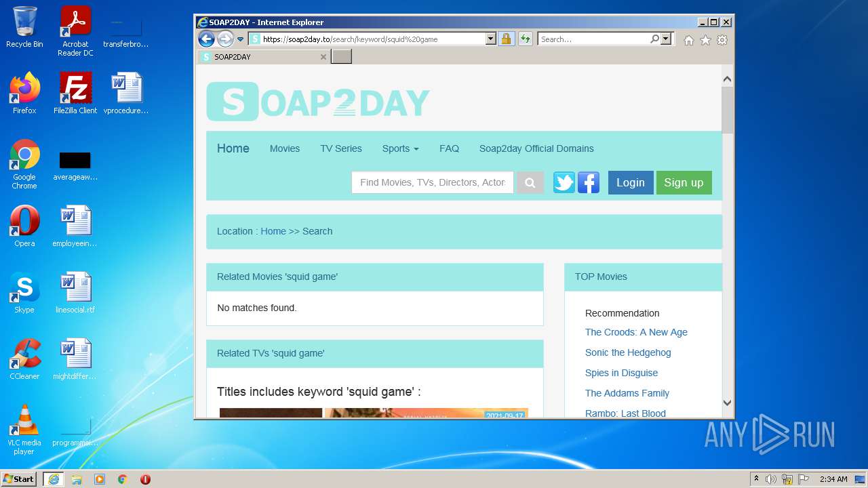The width and height of the screenshot is (868, 488).
Task: Expand the address bar URL dropdown
Action: coord(491,39)
